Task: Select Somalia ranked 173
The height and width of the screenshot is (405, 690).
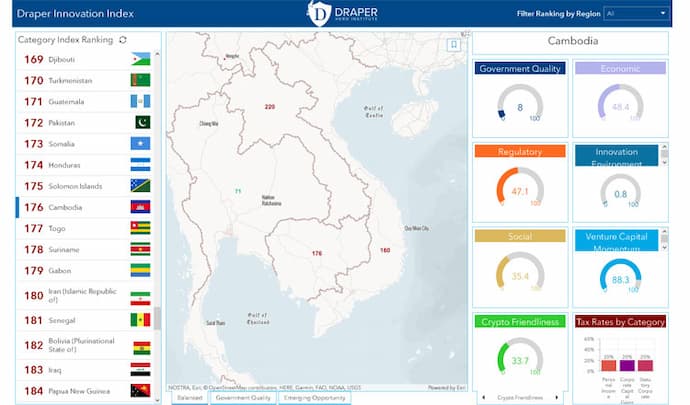Action: (x=85, y=144)
